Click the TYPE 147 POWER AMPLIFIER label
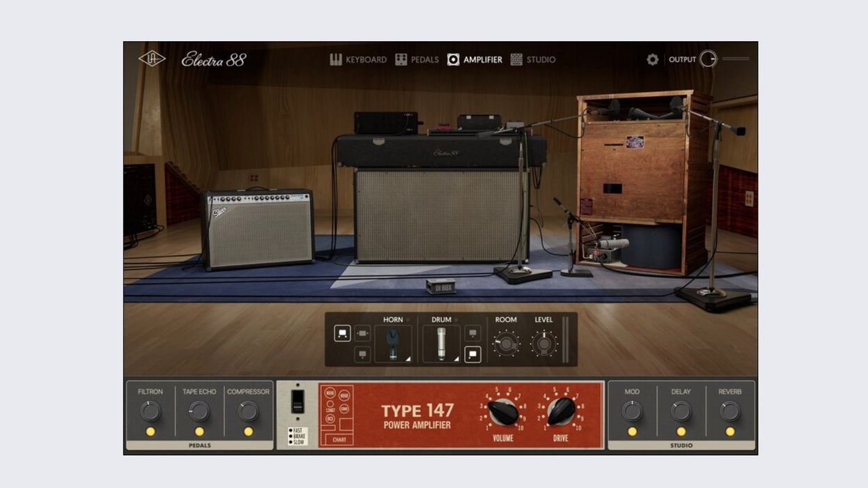Viewport: 868px width, 488px height. (x=417, y=416)
